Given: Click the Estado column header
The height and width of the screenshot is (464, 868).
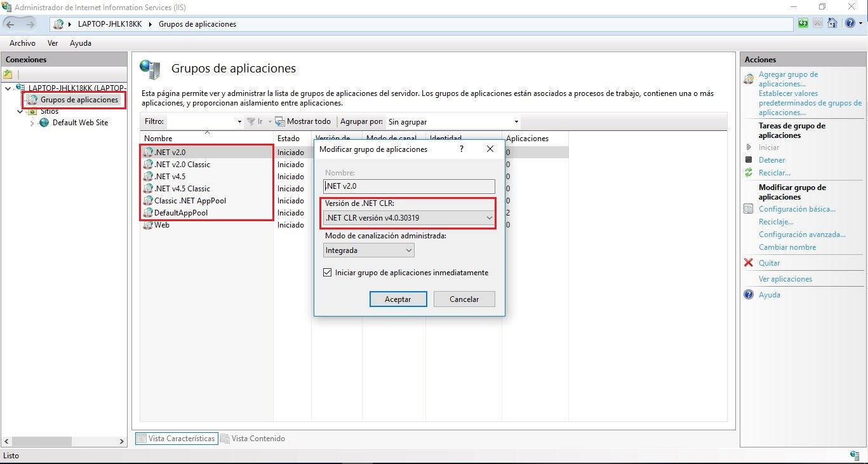Looking at the screenshot, I should [x=292, y=138].
